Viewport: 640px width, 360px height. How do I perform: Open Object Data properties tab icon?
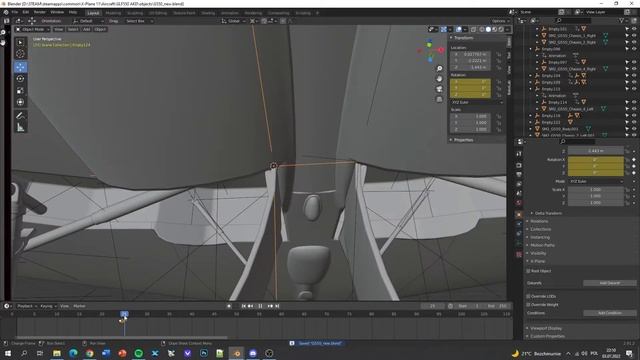point(519,244)
